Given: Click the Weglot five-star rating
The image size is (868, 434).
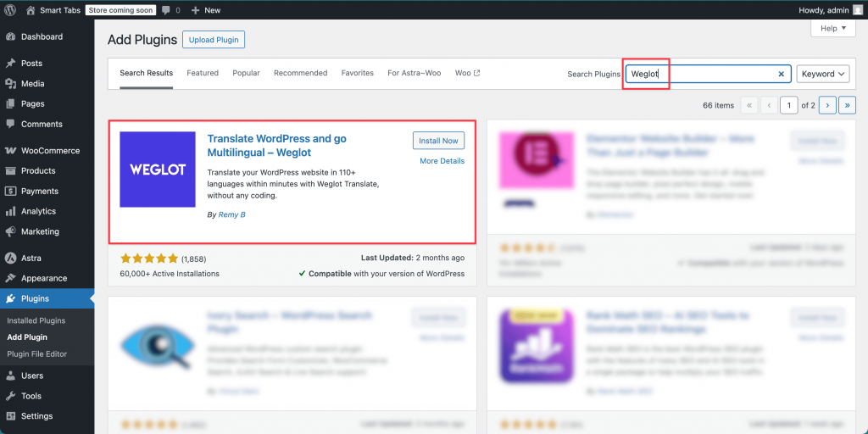Looking at the screenshot, I should 149,259.
